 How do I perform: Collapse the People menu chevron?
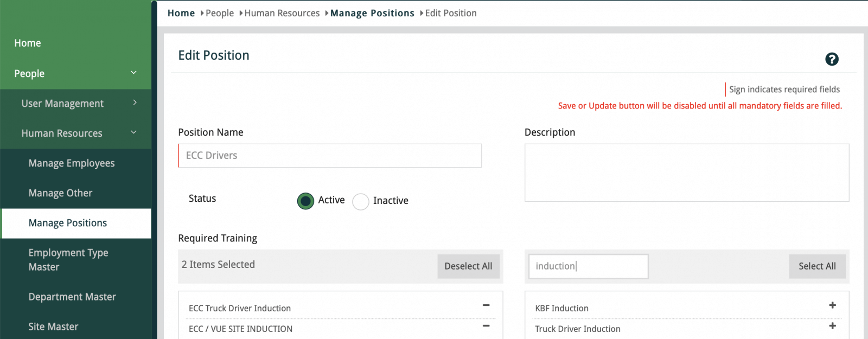click(x=133, y=73)
